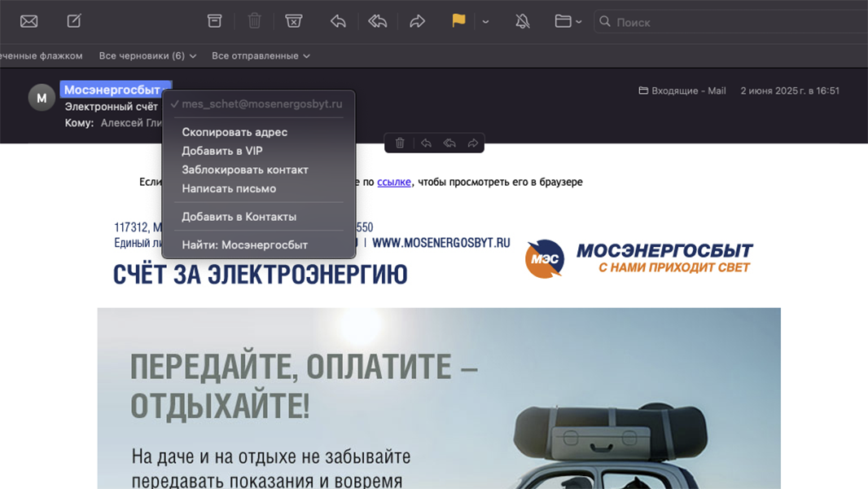Click Reply All in the top toolbar
Image resolution: width=868 pixels, height=489 pixels.
[x=378, y=21]
